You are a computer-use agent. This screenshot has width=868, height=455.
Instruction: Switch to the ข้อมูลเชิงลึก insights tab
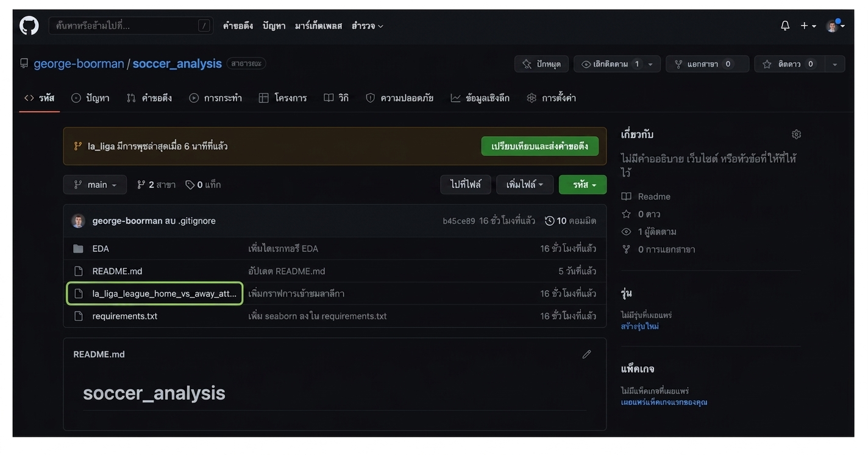[x=480, y=98]
